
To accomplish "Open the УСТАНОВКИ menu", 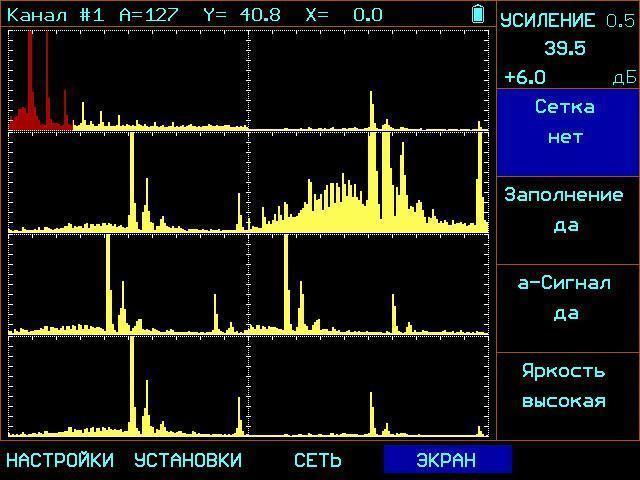I will (188, 460).
